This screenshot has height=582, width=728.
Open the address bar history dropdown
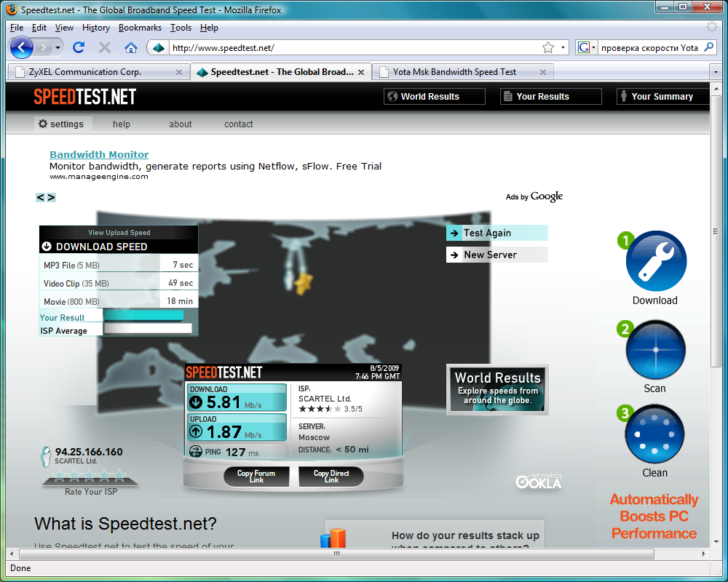(563, 47)
